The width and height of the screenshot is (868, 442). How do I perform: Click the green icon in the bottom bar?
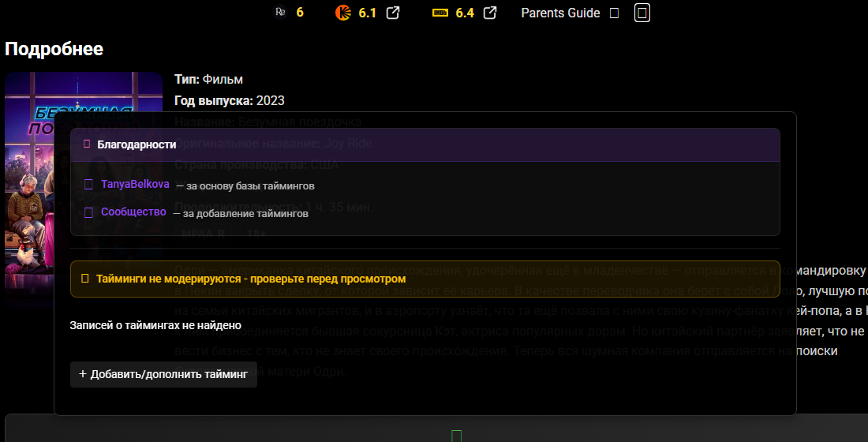(x=456, y=436)
